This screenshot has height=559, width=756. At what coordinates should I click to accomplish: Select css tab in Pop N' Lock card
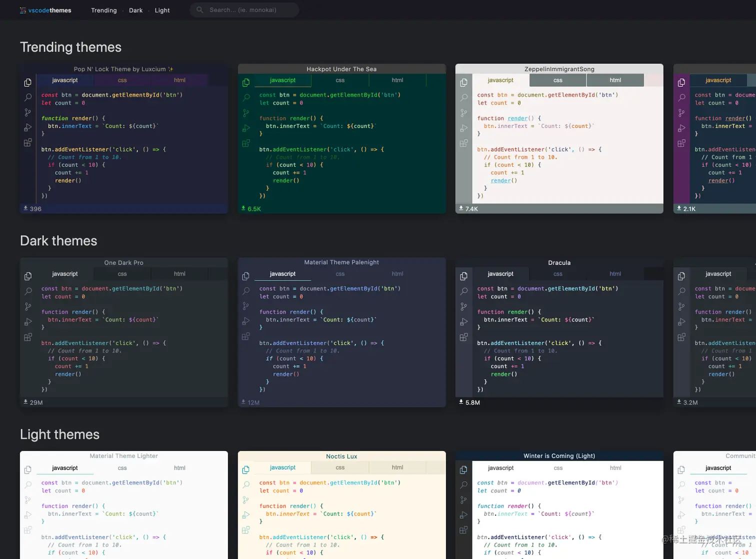pyautogui.click(x=122, y=80)
